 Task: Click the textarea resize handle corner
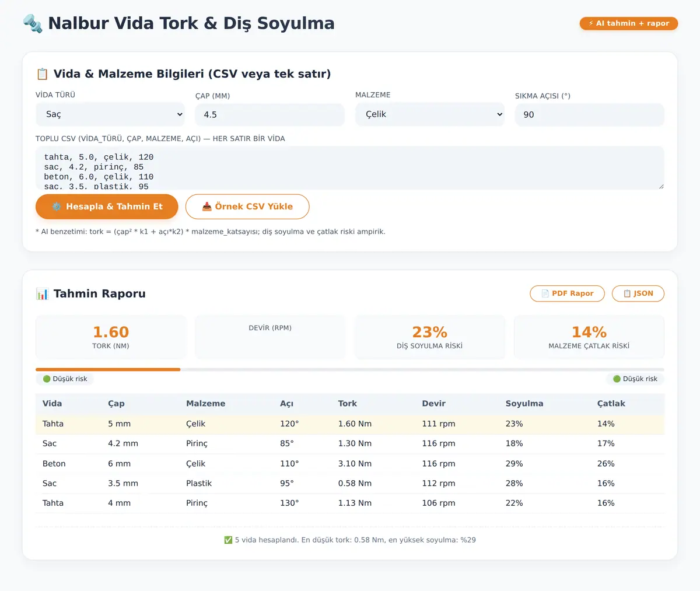tap(661, 186)
